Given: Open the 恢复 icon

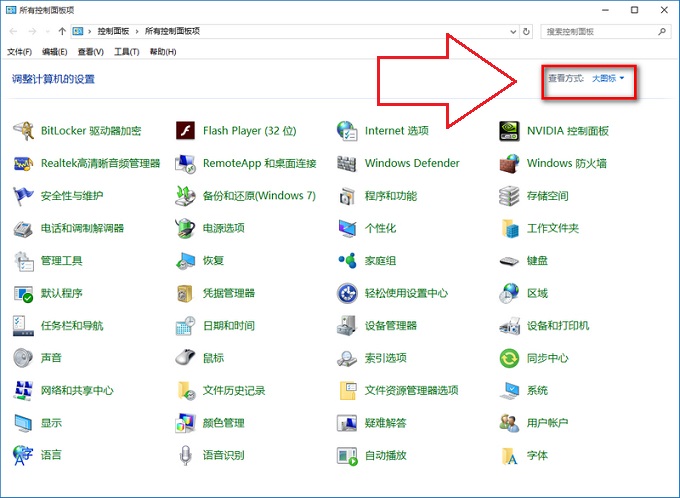Looking at the screenshot, I should [185, 261].
